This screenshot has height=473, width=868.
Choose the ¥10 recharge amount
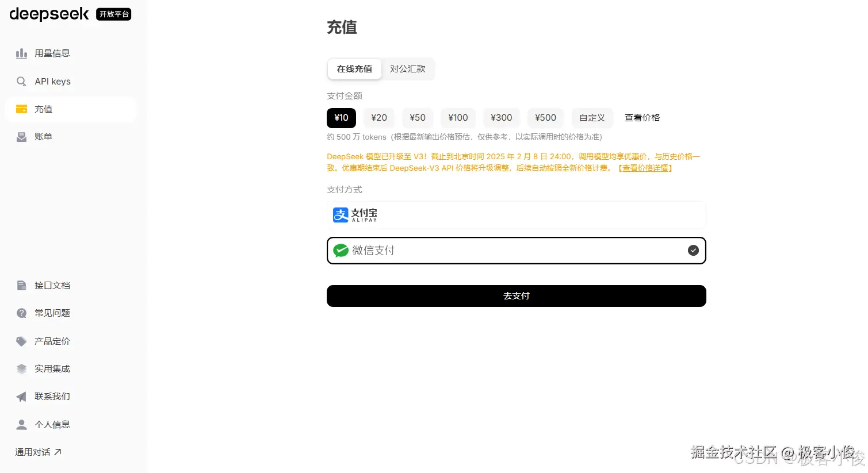click(341, 118)
